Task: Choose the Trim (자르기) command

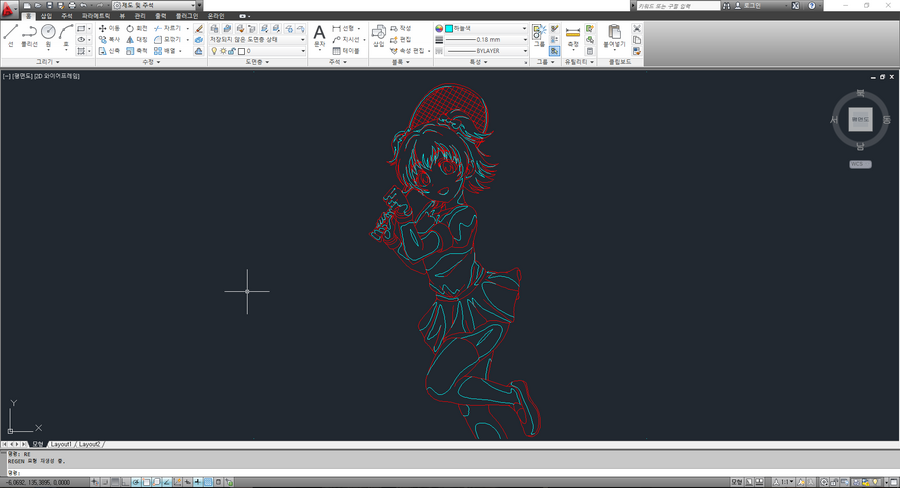Action: (x=167, y=28)
